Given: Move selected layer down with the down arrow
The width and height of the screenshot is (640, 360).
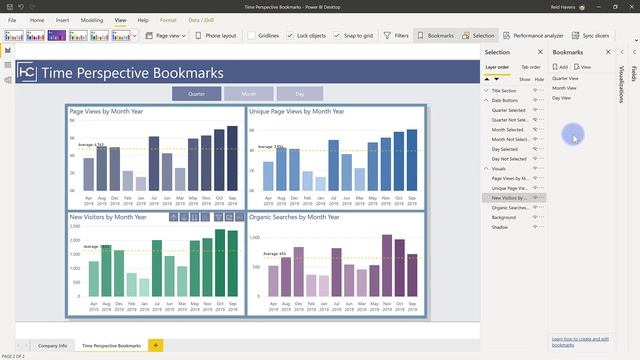Looking at the screenshot, I should [496, 79].
